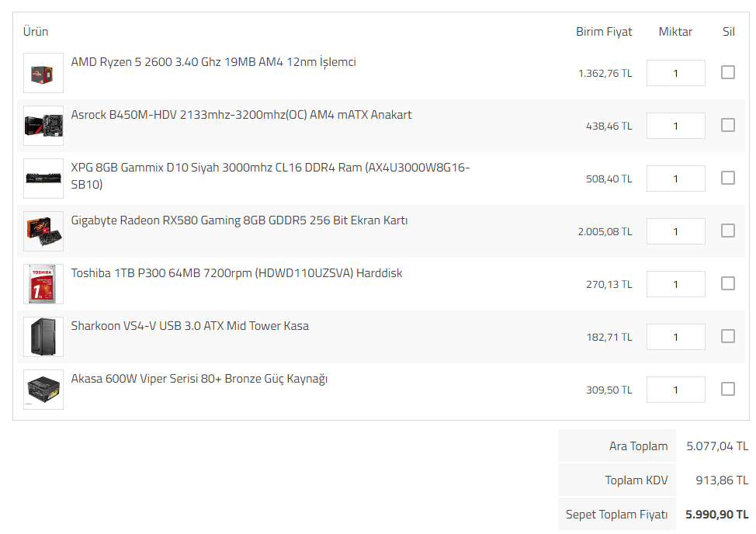
Task: Visit the Asrock B450M-HDV Anakart product title
Action: point(241,115)
